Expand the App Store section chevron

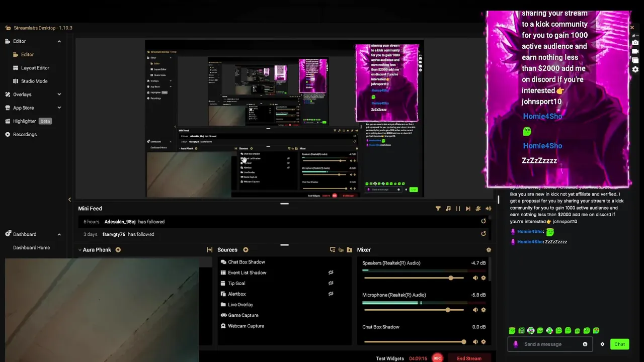tap(59, 108)
